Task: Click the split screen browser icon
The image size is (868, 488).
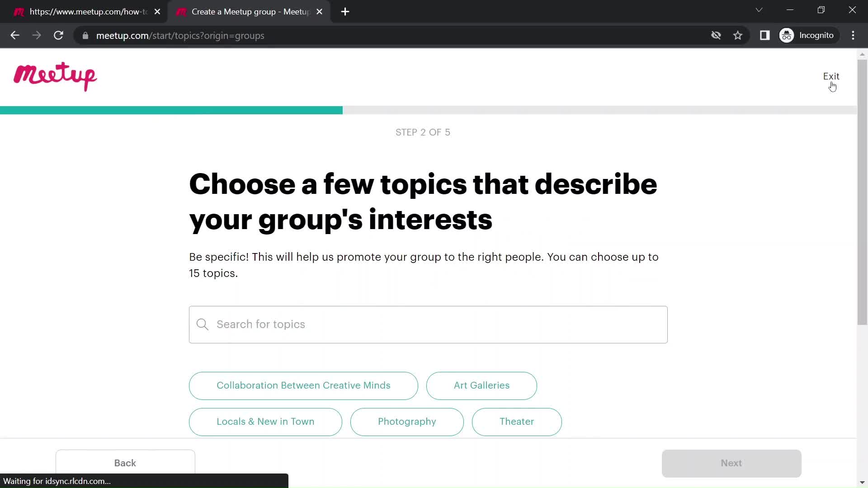Action: pos(765,35)
